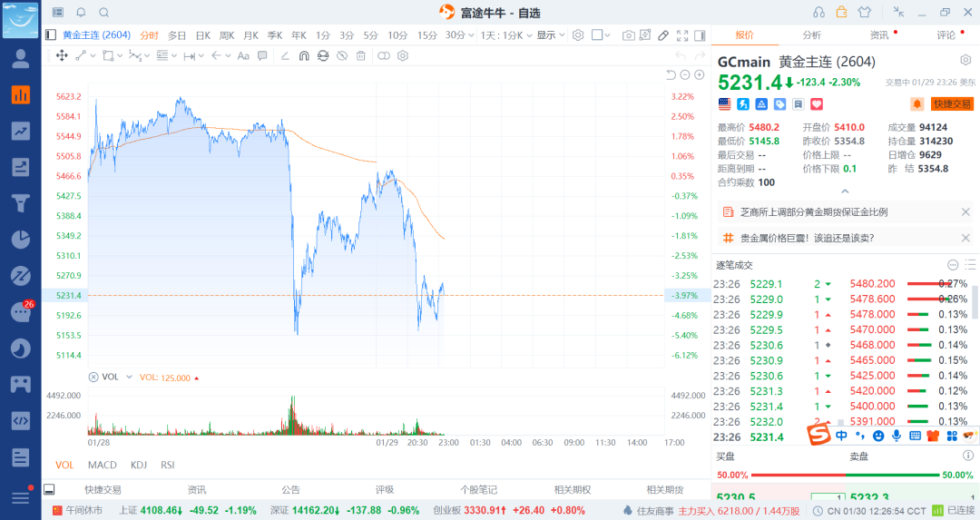Zoom in chart with plus circle
Image resolution: width=980 pixels, height=520 pixels.
700,75
